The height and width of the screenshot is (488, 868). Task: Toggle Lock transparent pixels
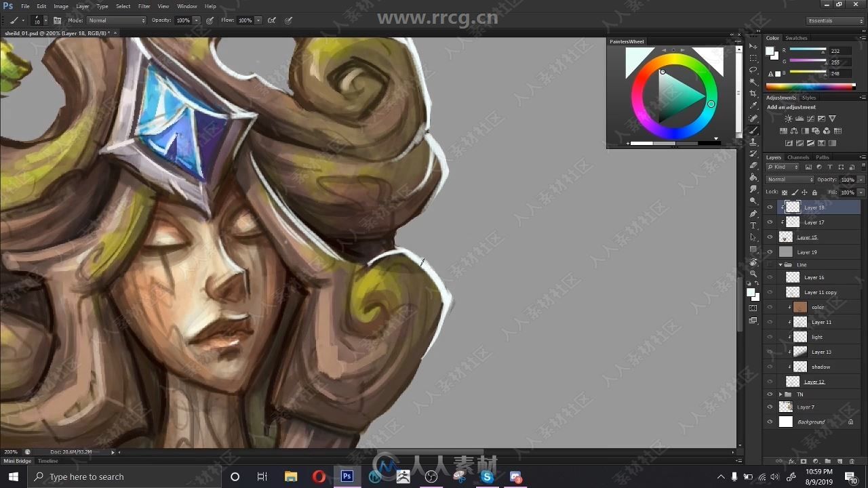click(x=786, y=192)
